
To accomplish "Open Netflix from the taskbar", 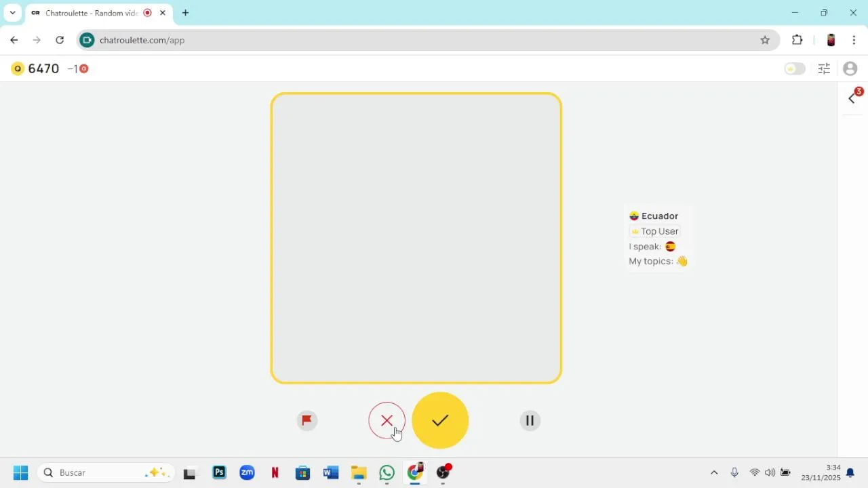I will point(275,473).
